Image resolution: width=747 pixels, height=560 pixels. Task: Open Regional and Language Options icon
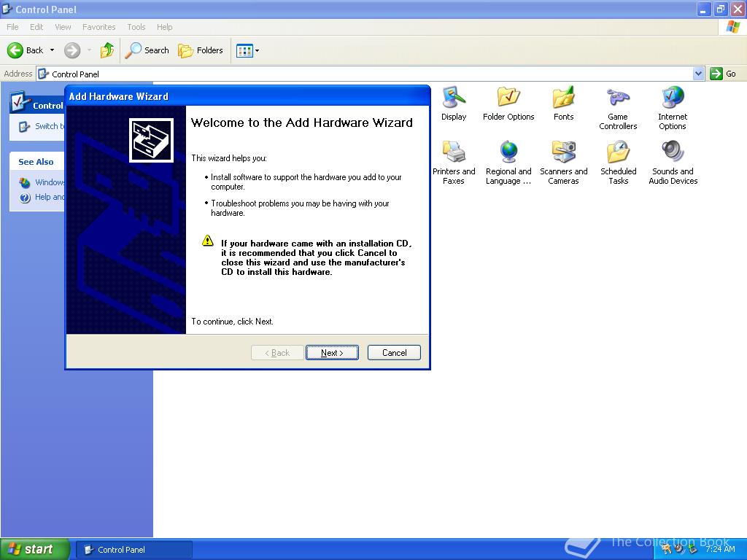tap(508, 163)
